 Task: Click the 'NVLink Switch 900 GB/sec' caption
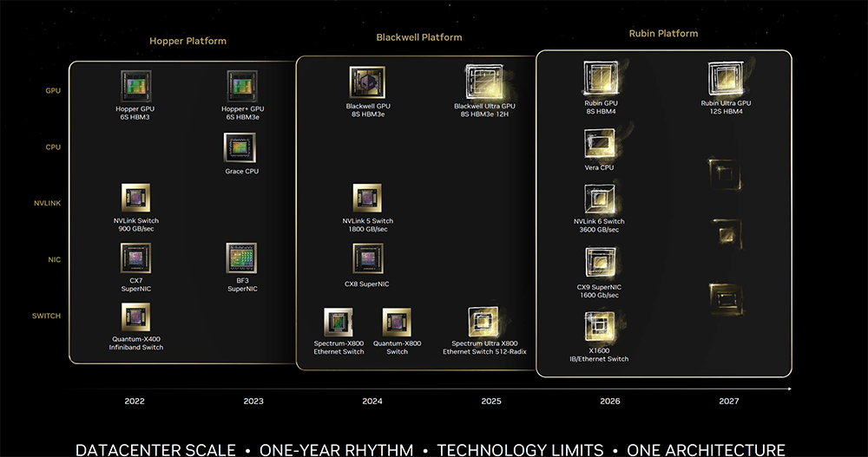pos(136,225)
